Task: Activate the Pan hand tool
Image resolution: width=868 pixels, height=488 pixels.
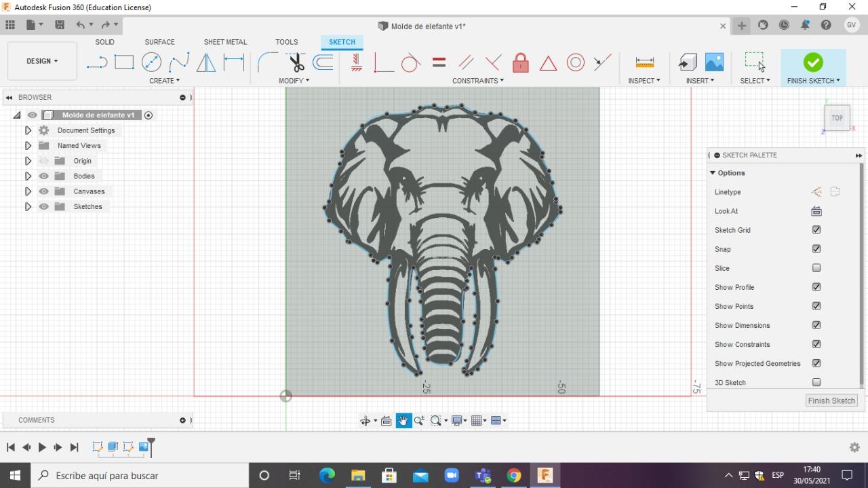Action: [403, 421]
